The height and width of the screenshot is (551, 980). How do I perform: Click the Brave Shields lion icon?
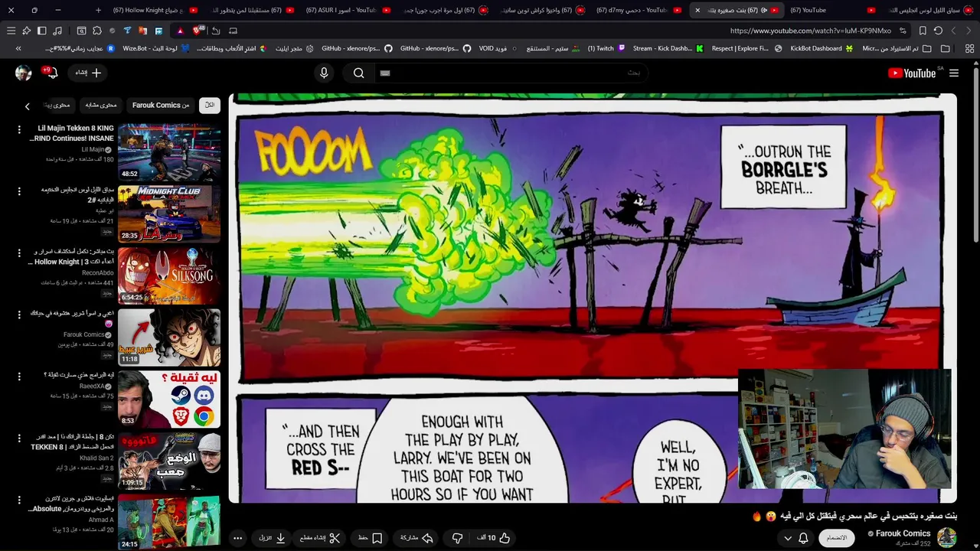click(x=198, y=31)
